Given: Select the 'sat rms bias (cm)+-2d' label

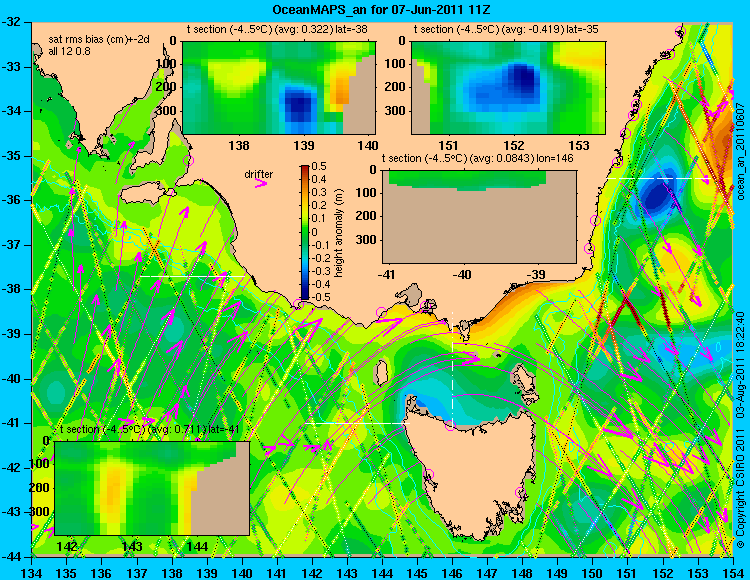Looking at the screenshot, I should (x=99, y=40).
